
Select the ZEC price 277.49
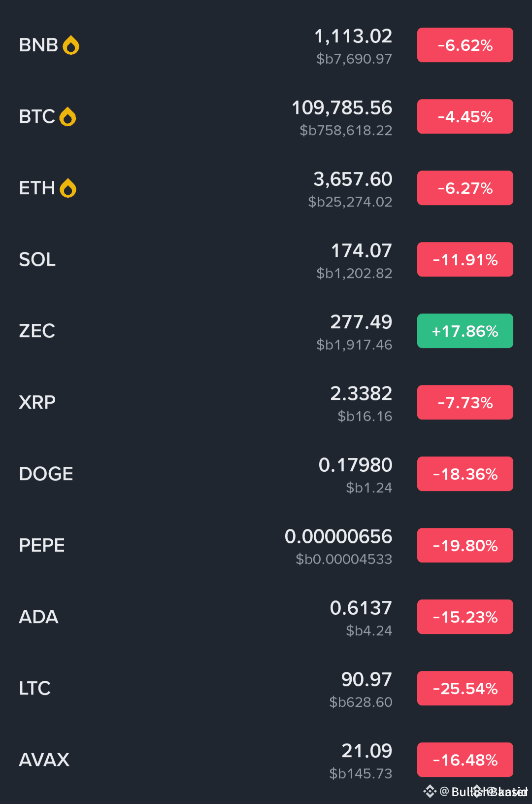[x=361, y=322]
